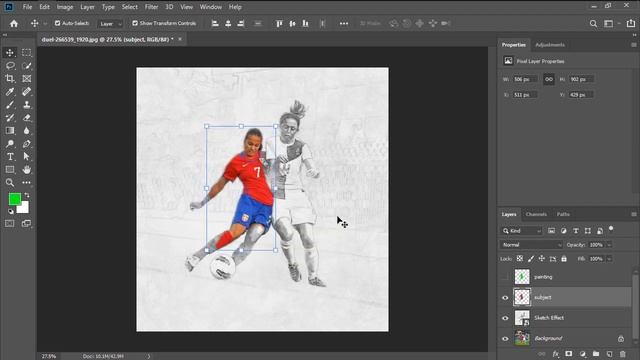The height and width of the screenshot is (360, 640).
Task: Select the Eraser tool
Action: (27, 118)
